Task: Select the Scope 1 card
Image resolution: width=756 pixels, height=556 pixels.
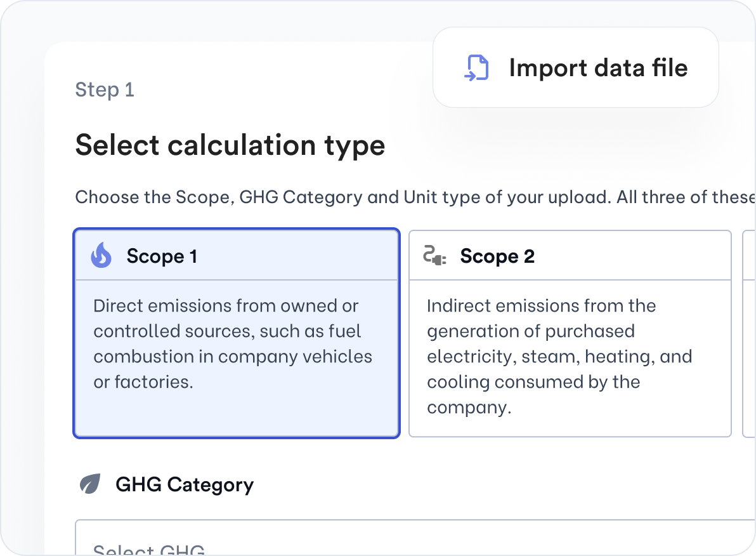Action: coord(237,333)
